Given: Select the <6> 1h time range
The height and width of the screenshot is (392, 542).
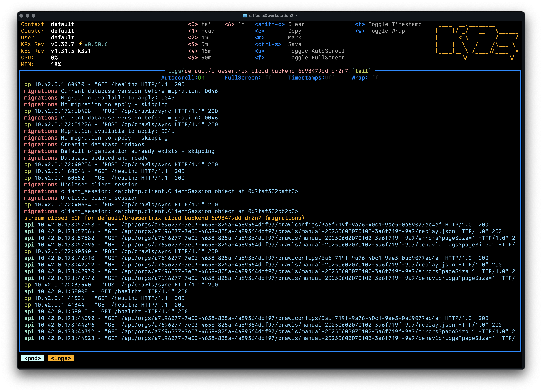Looking at the screenshot, I should tap(235, 24).
